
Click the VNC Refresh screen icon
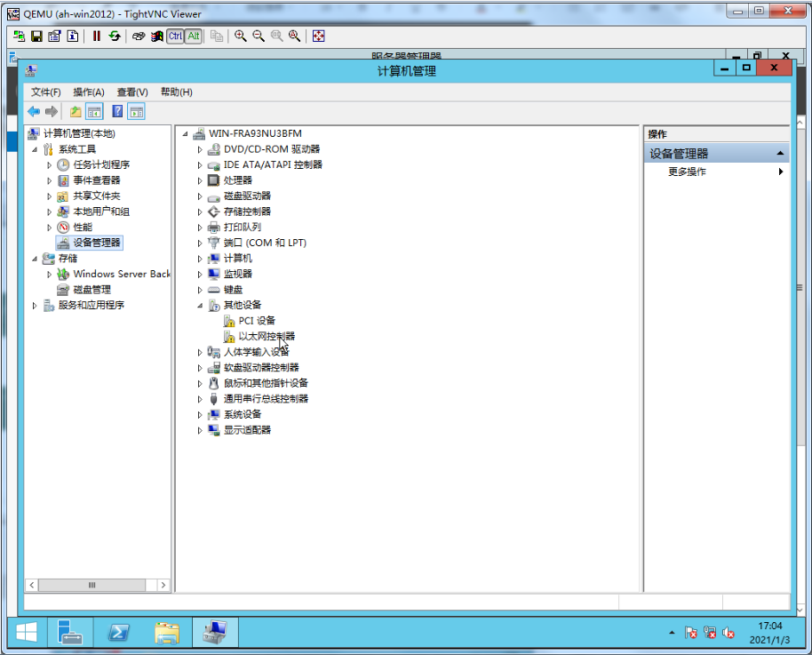(x=115, y=36)
